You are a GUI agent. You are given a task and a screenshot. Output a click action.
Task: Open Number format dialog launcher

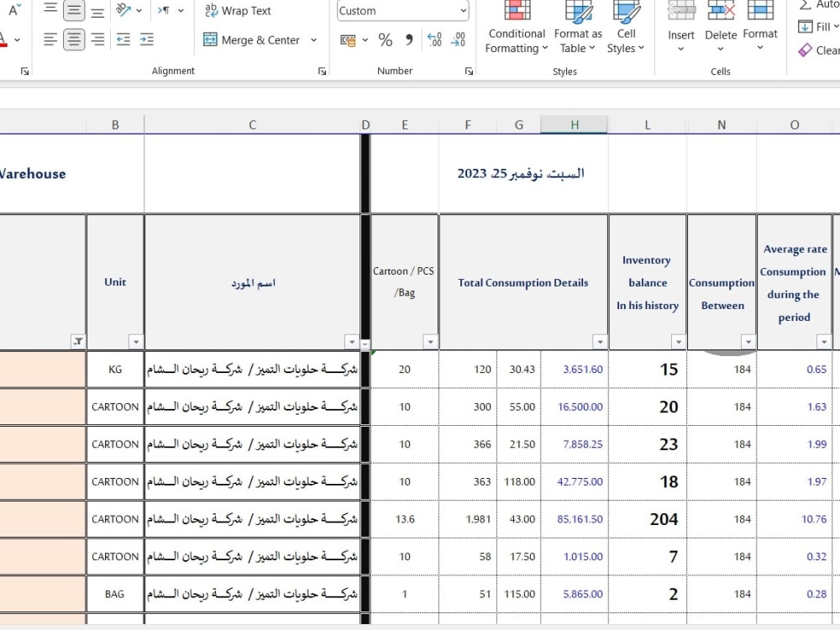469,71
